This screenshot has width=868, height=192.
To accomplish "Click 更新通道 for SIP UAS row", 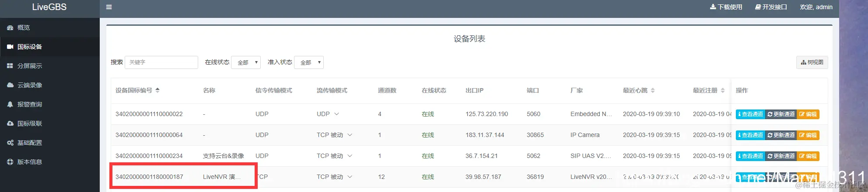I will coord(781,156).
